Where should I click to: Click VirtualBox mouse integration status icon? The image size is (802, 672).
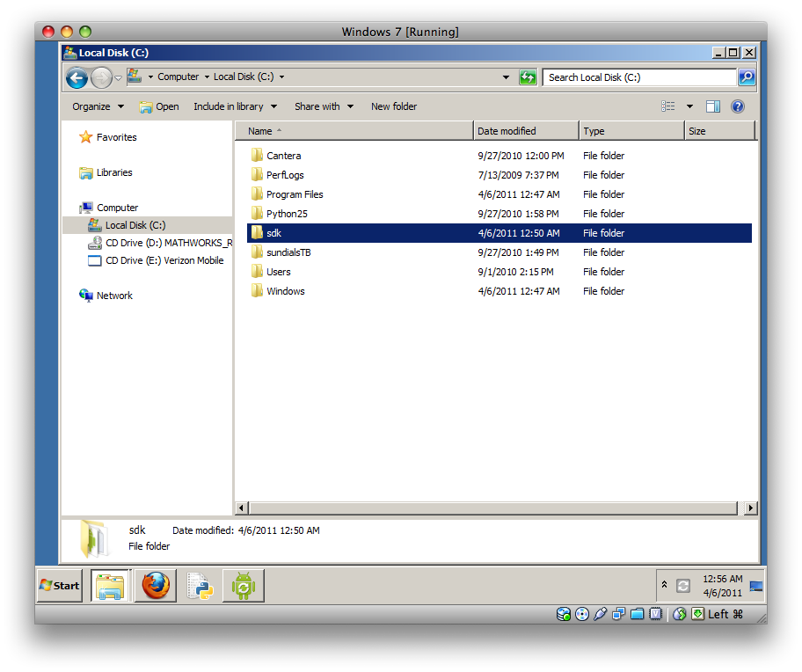coord(679,614)
